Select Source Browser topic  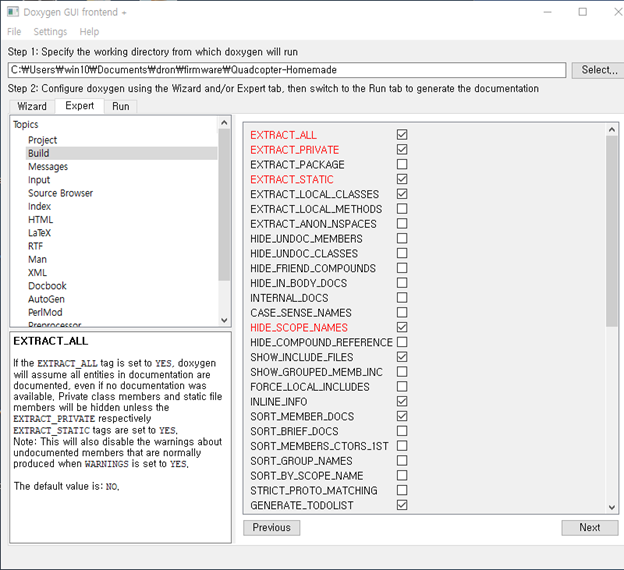tap(60, 193)
